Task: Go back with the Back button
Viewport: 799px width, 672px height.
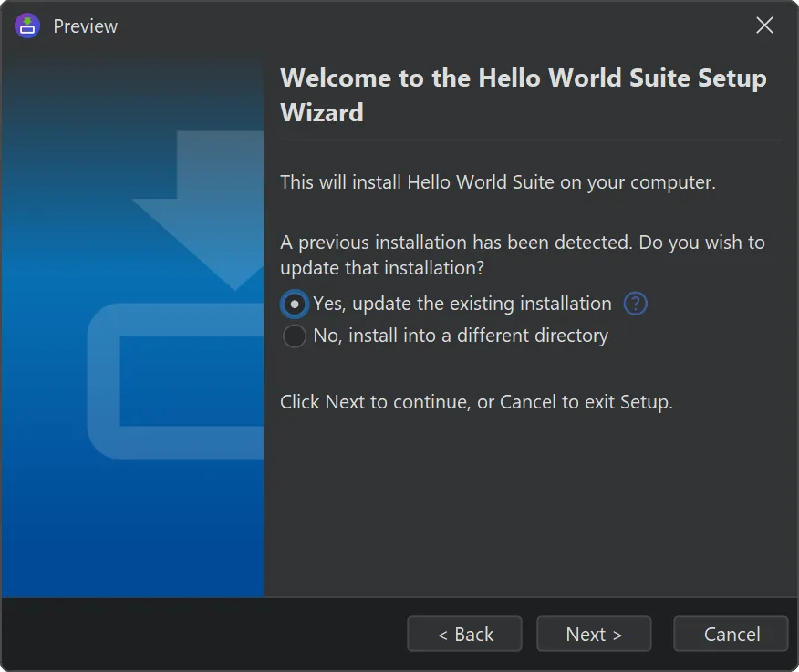Action: point(465,635)
